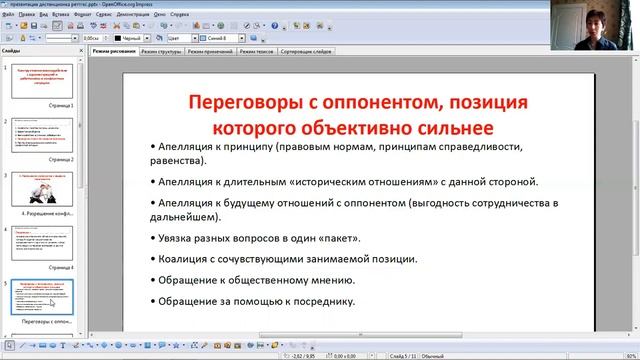
Task: Switch to the Сортировщик слайдов tab
Action: [x=306, y=51]
